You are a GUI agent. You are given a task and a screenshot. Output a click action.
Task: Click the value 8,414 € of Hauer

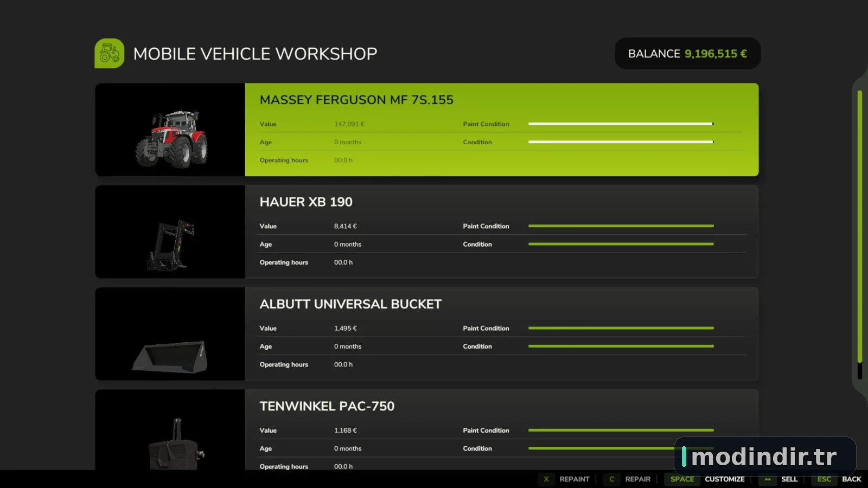click(346, 226)
